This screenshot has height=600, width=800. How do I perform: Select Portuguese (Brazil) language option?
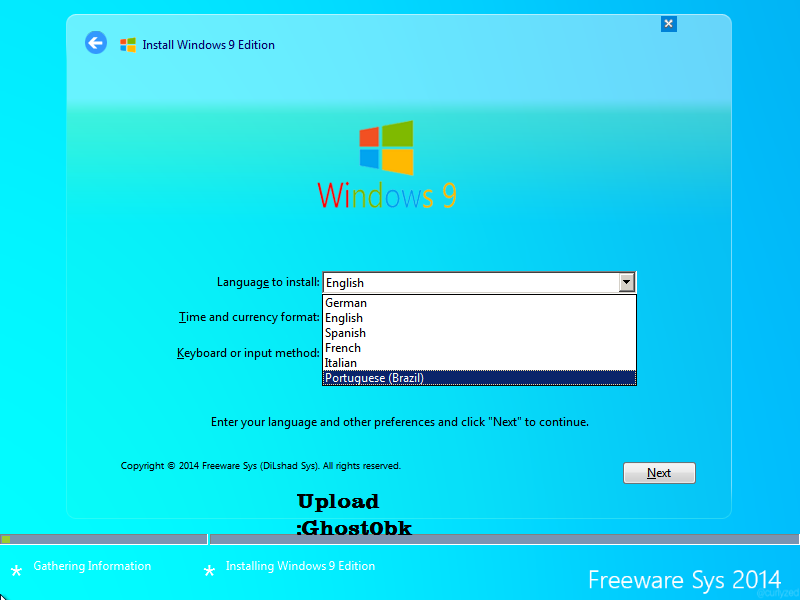click(479, 378)
